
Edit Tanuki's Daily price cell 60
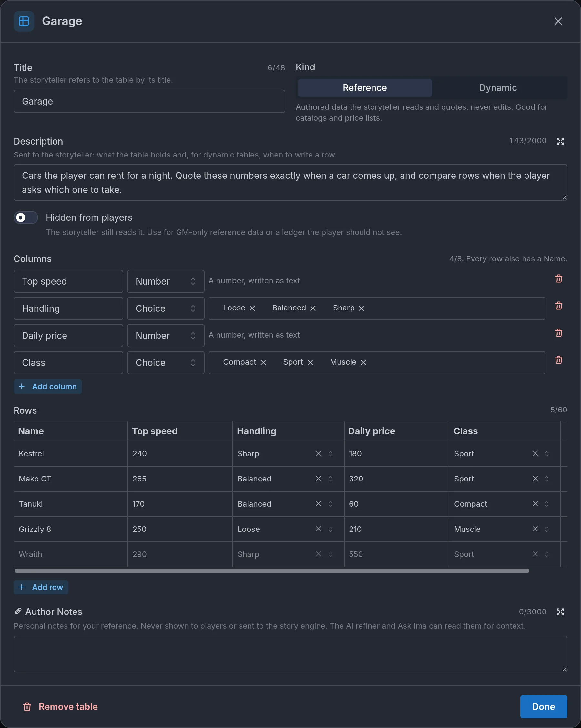click(397, 504)
